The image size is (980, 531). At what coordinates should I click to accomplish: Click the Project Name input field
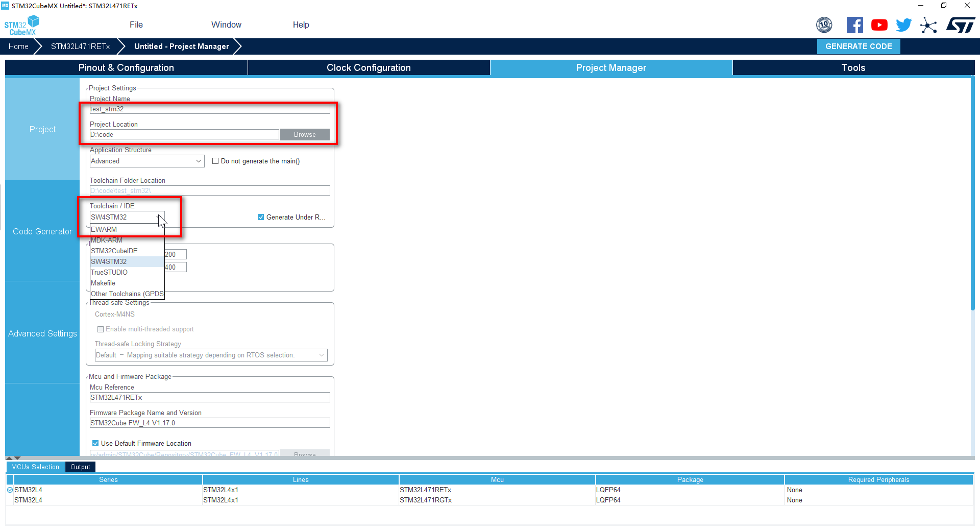(210, 109)
